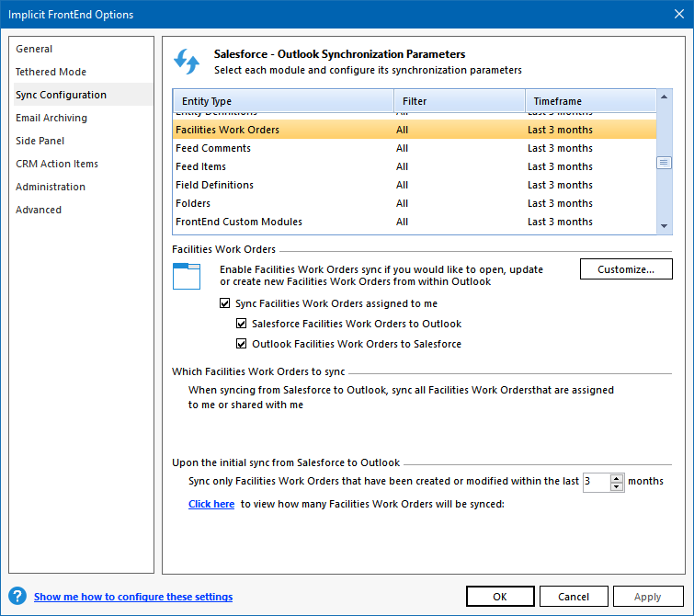Click the sync arrows icon in the header
The height and width of the screenshot is (616, 694).
tap(187, 62)
